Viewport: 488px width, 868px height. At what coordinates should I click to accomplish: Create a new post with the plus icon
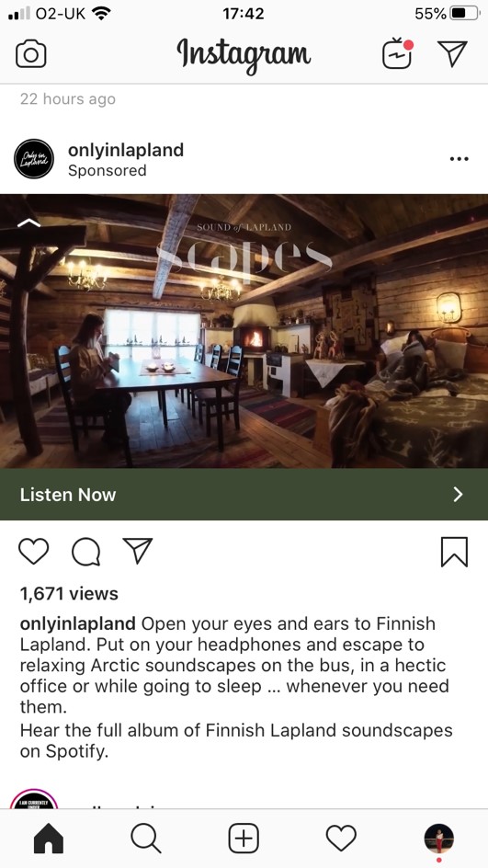point(244,839)
